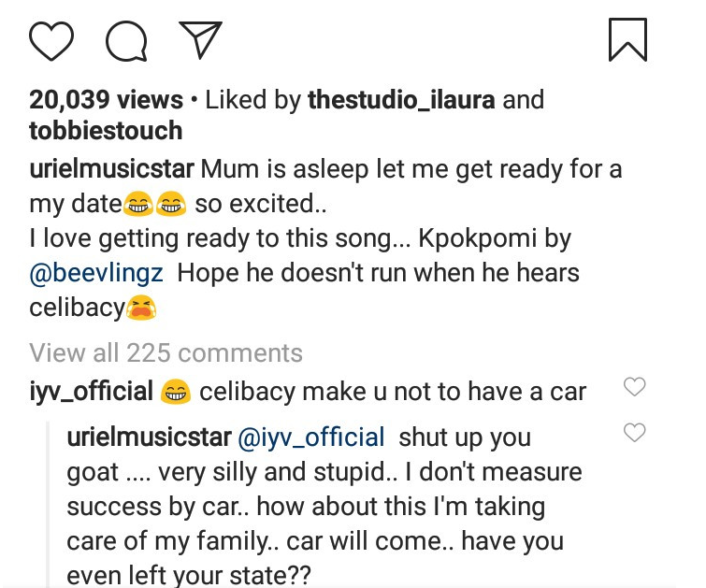
Task: Click comment text "celibacy make u not to have a car"
Action: pos(393,392)
